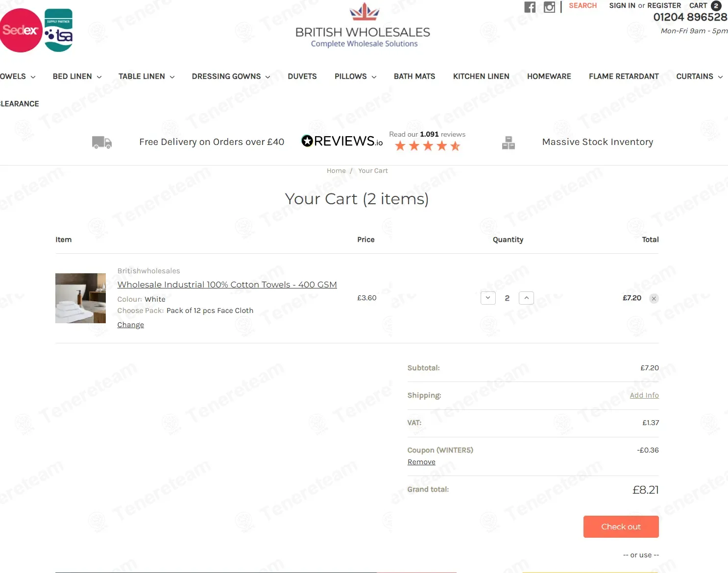Viewport: 728px width, 573px height.
Task: Click Free Delivery on Orders over £40
Action: point(212,142)
